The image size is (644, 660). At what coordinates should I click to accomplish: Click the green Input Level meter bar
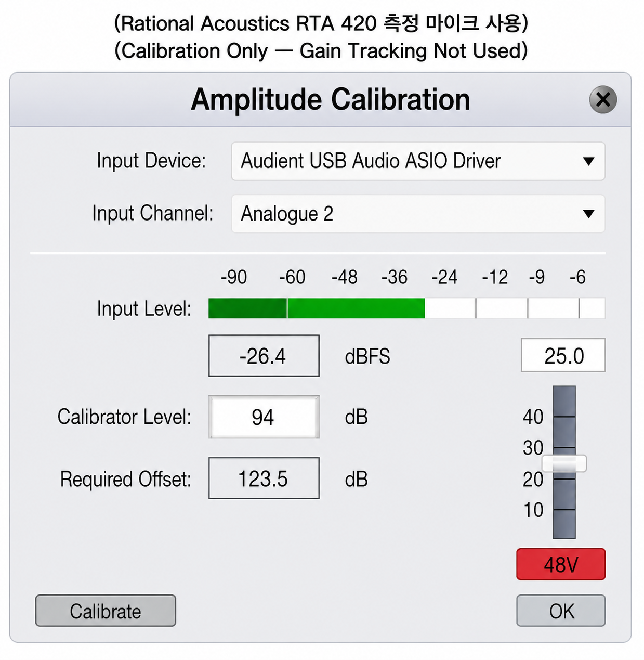317,308
